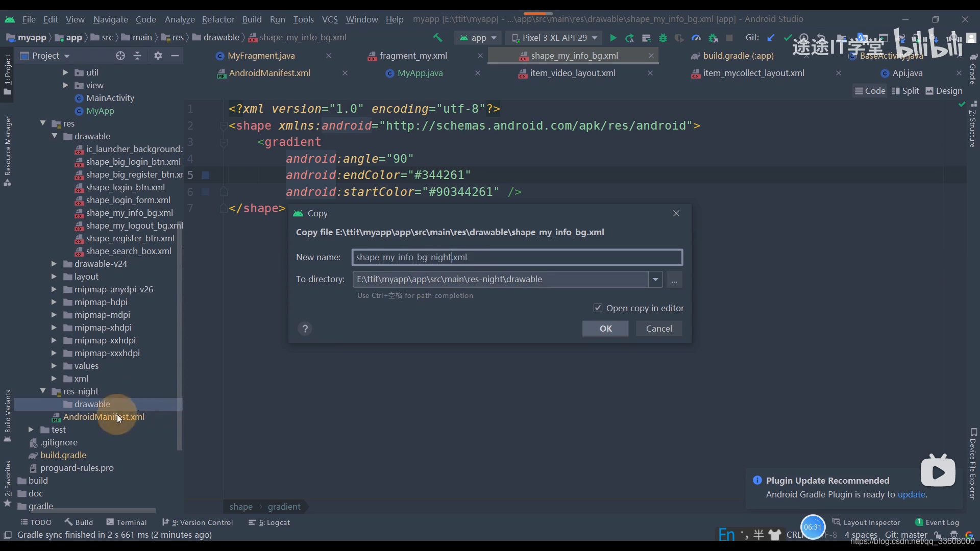Click Collapse All in Project panel

(x=137, y=56)
